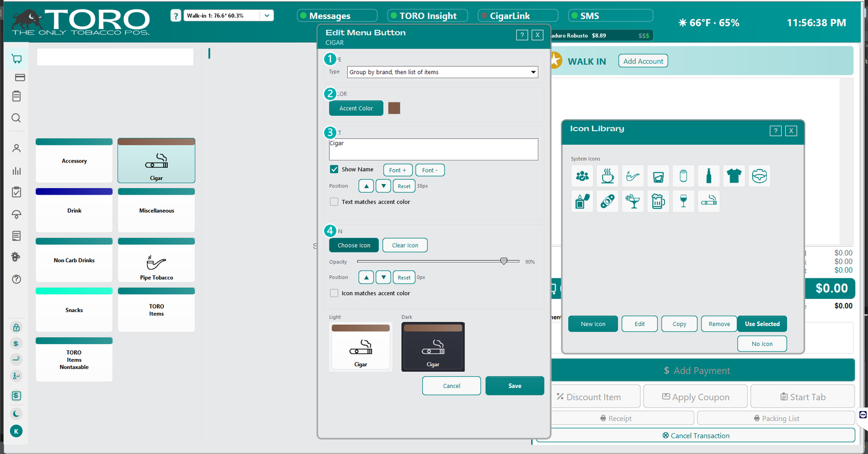
Task: Save the Edit Menu Button changes
Action: pyautogui.click(x=515, y=386)
